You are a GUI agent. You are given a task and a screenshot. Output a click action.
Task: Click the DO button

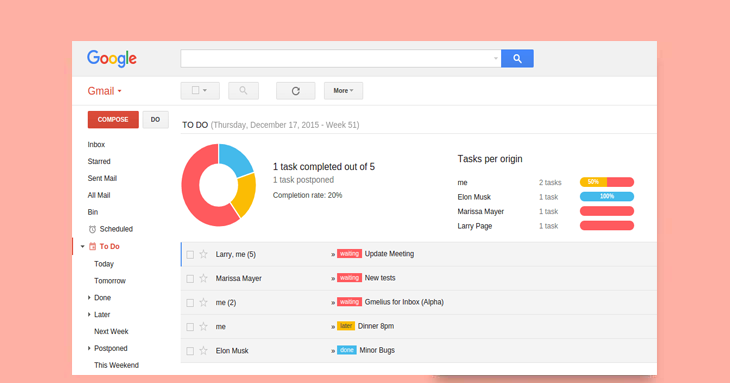[155, 120]
